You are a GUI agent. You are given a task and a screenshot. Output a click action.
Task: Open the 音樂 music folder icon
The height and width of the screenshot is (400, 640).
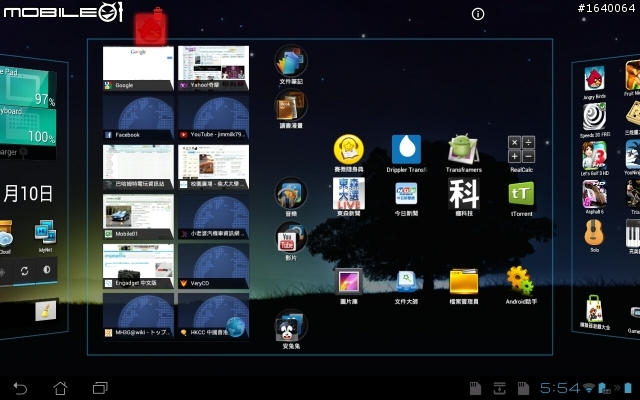(x=291, y=193)
